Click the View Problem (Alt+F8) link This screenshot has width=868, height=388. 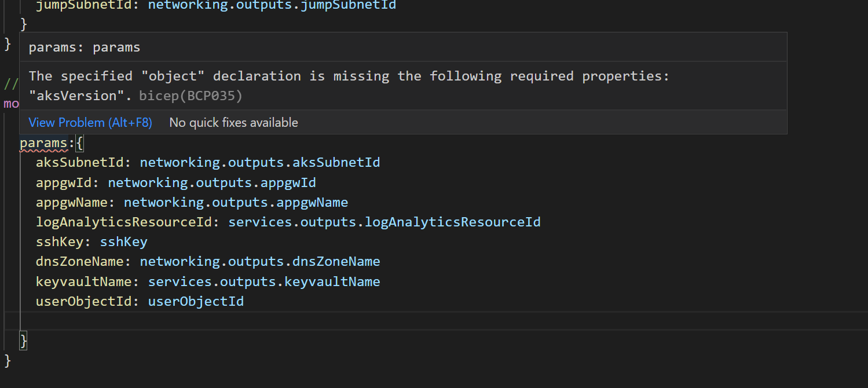(x=90, y=123)
